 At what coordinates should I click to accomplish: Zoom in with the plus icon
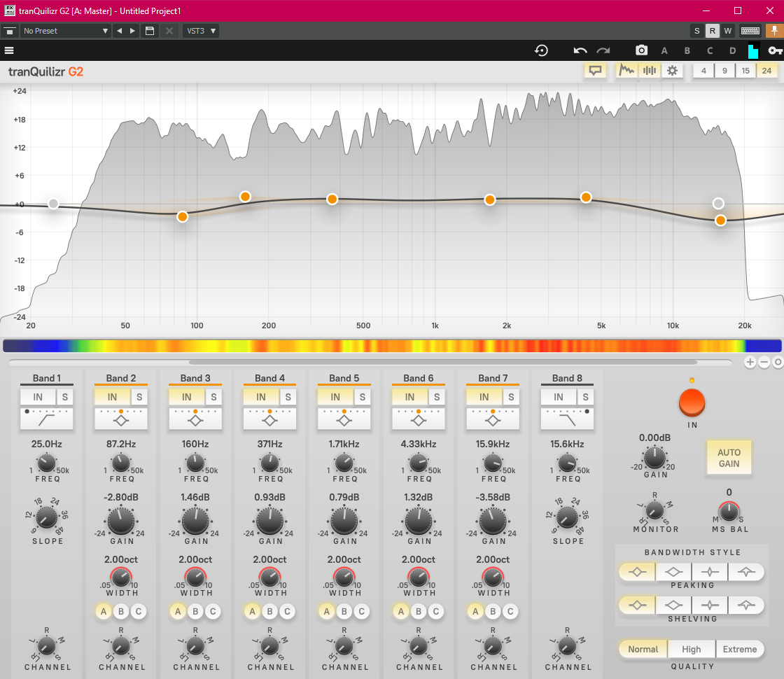[x=750, y=362]
